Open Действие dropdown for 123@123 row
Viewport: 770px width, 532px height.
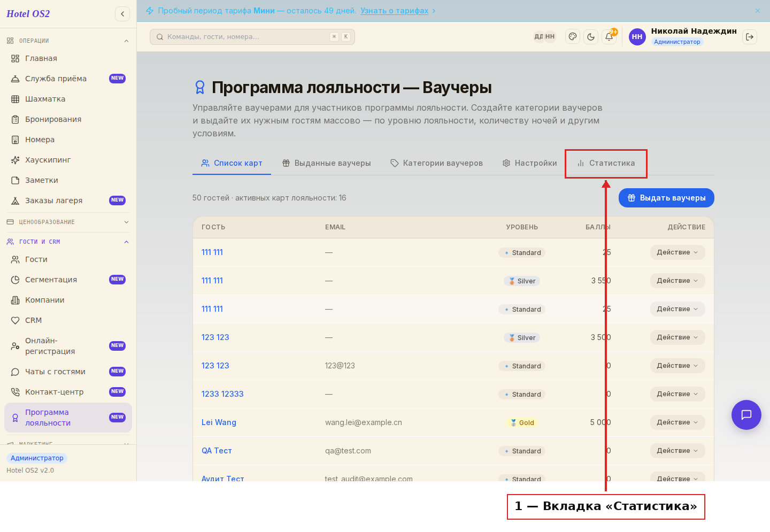(x=677, y=366)
